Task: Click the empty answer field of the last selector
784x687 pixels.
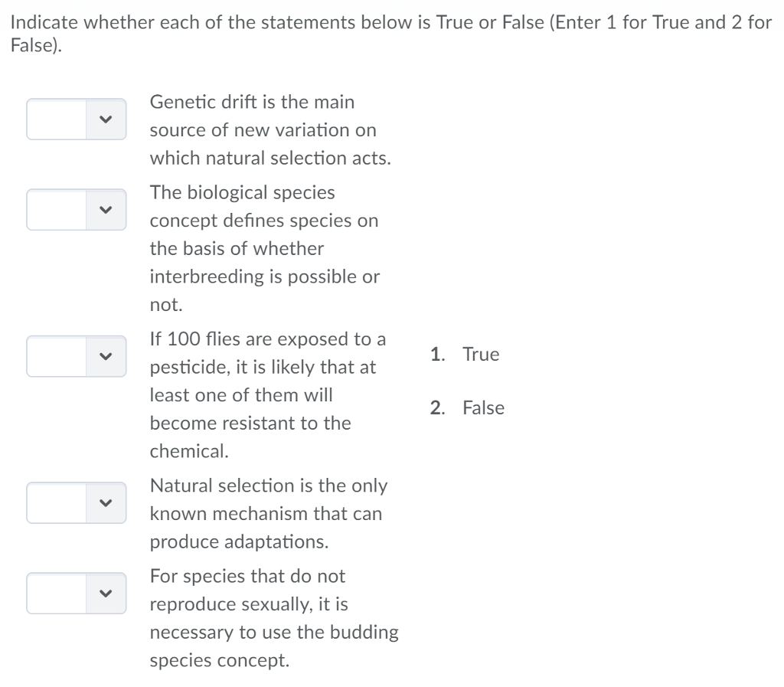Action: [x=57, y=594]
